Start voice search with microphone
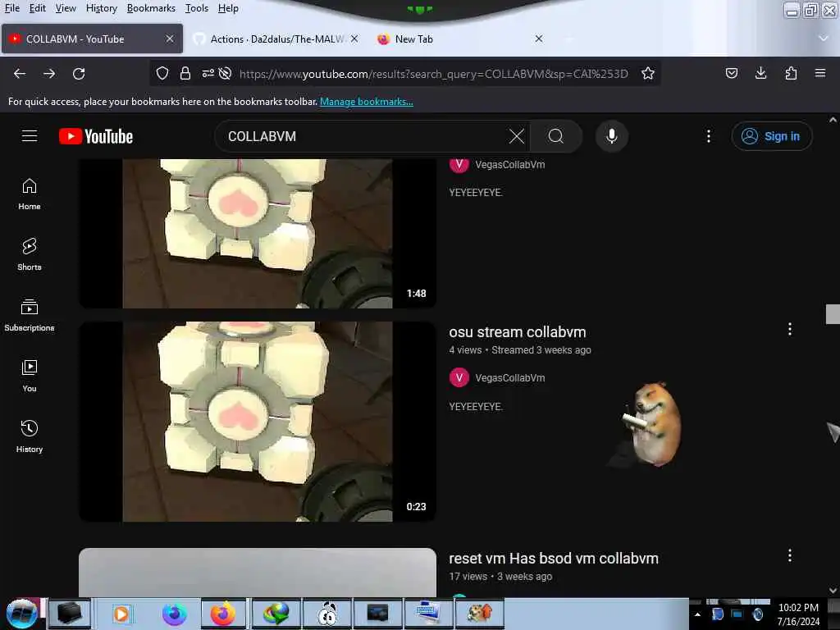 [611, 136]
